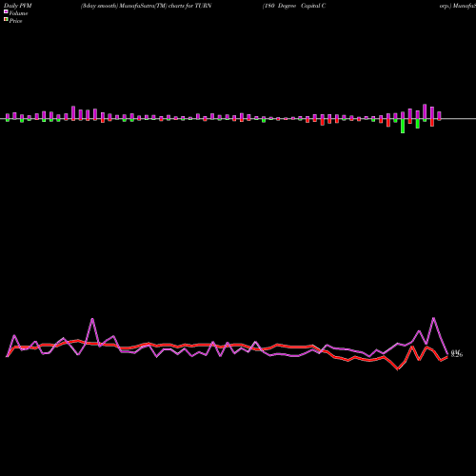Select the 'Volume' legend label
This screenshot has height=476, width=476.
(x=18, y=13)
